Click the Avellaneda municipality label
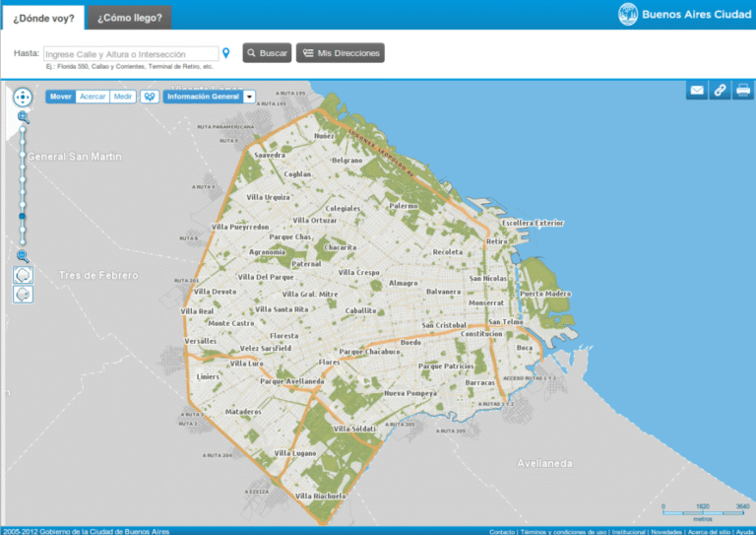 pyautogui.click(x=544, y=464)
